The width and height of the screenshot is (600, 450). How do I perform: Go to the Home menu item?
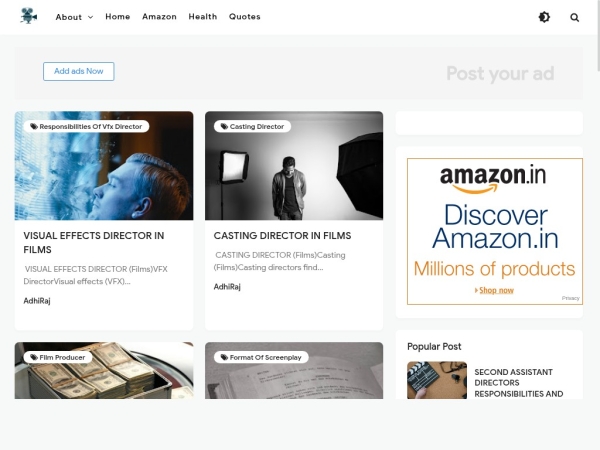(x=117, y=17)
